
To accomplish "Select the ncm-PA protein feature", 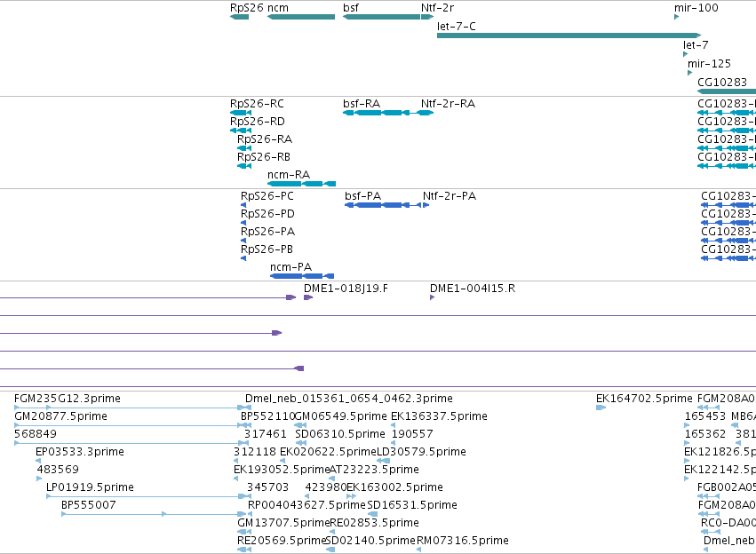I will 302,276.
